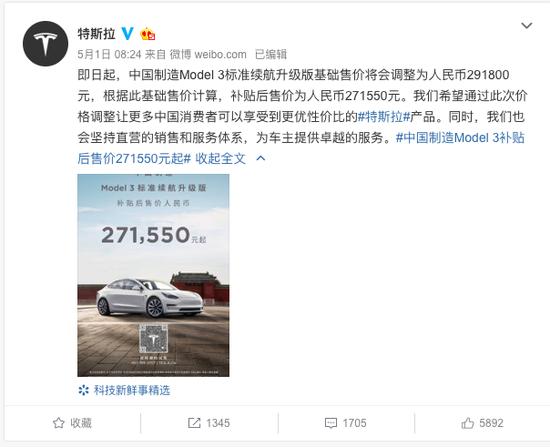Open the 特斯拉 account name

point(96,34)
